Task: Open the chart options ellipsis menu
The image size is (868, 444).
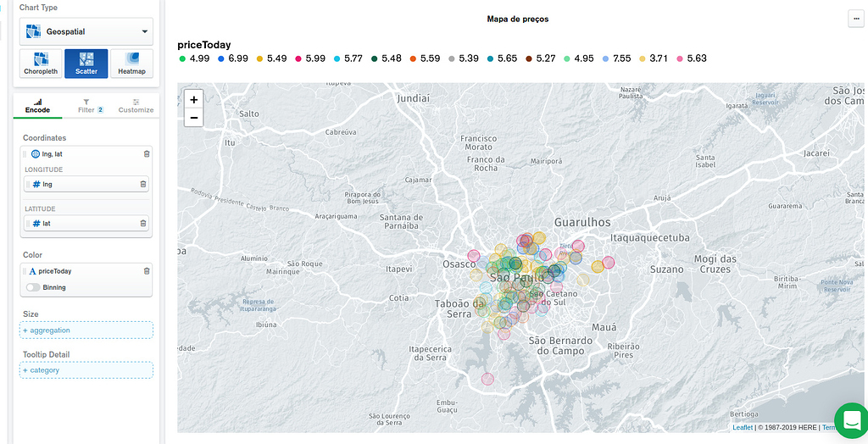Action: click(x=854, y=19)
